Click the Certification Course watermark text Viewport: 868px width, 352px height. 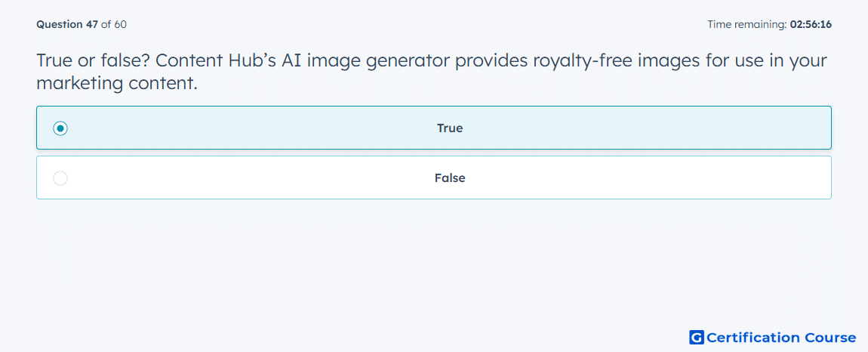[781, 337]
